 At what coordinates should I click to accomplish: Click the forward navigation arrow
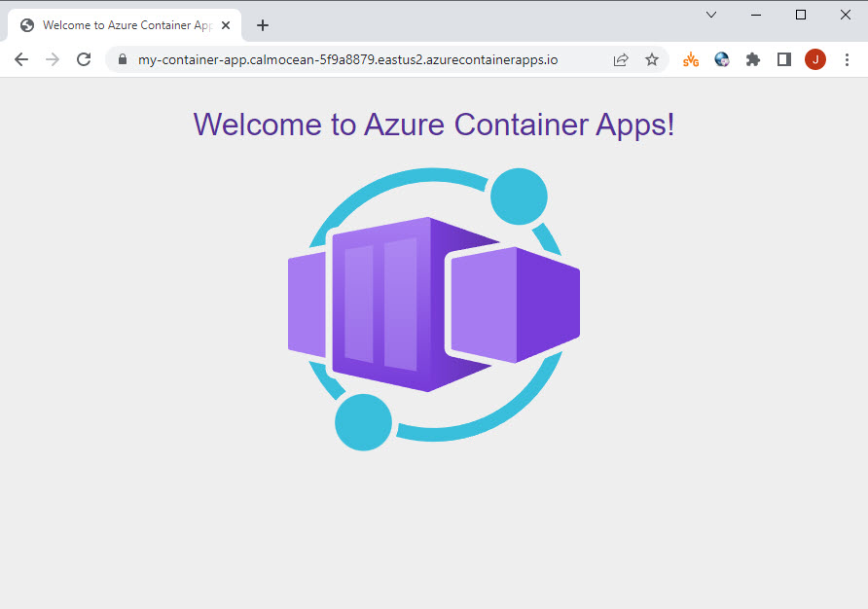point(53,59)
